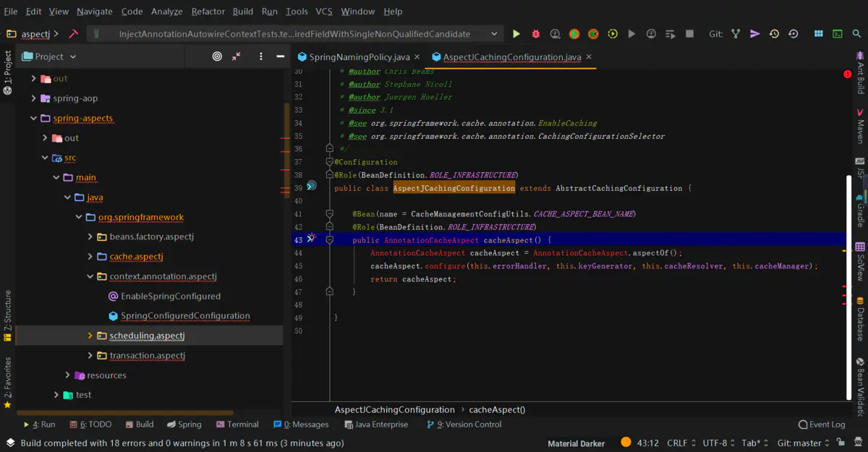The height and width of the screenshot is (452, 868).
Task: Expand the spring-aop module folder
Action: click(x=33, y=98)
